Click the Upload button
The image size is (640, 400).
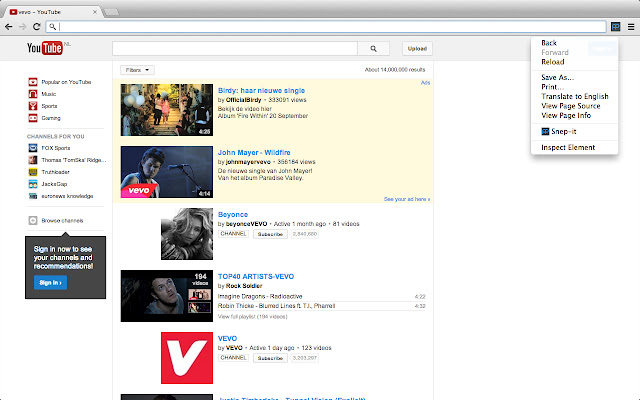point(418,48)
